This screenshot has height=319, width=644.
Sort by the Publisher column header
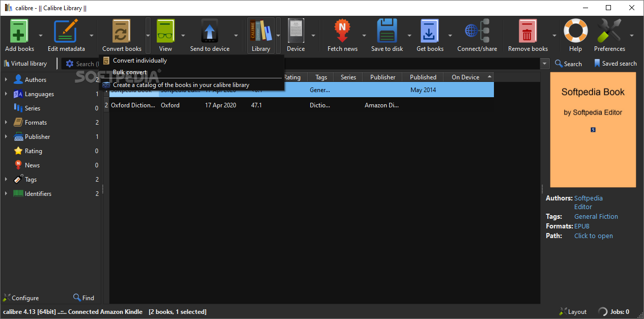pyautogui.click(x=383, y=77)
